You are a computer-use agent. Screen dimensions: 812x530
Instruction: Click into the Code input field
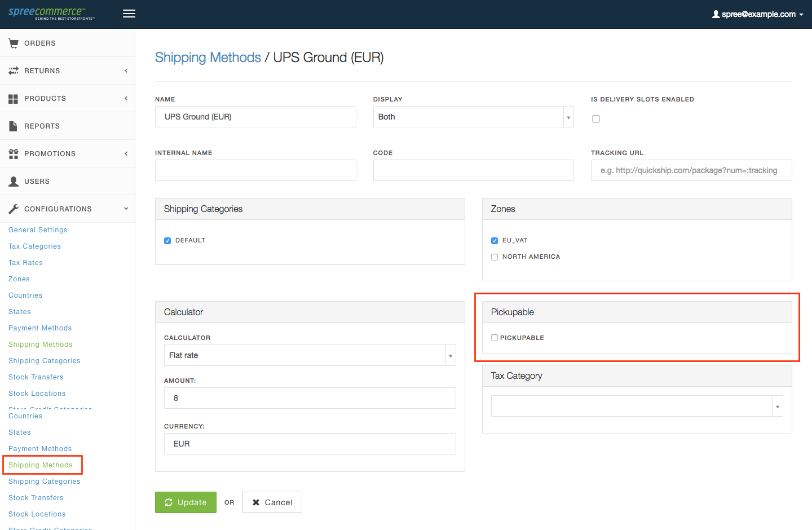click(x=473, y=170)
